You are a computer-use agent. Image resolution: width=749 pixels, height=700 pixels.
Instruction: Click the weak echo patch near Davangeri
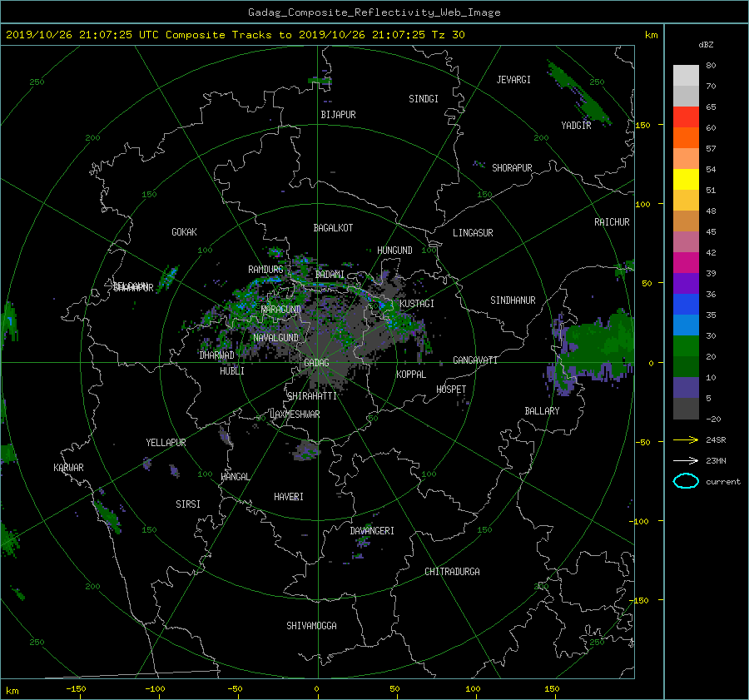tap(363, 541)
